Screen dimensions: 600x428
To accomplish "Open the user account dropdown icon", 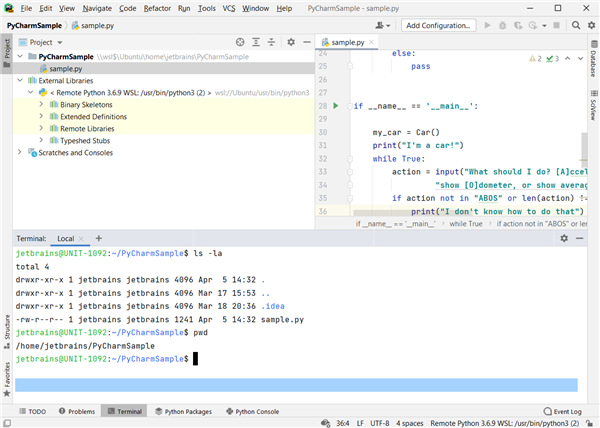I will (382, 25).
